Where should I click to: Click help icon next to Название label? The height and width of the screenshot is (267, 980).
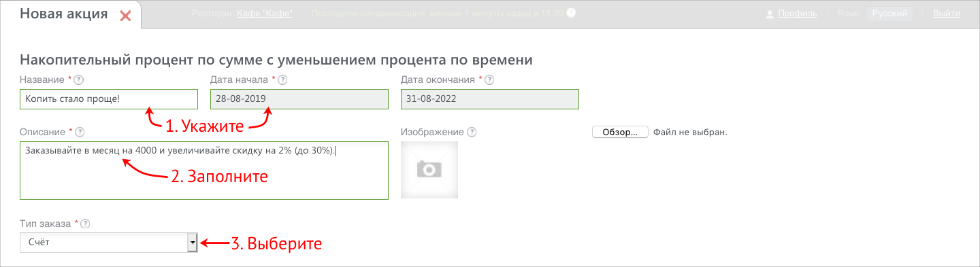click(x=79, y=80)
